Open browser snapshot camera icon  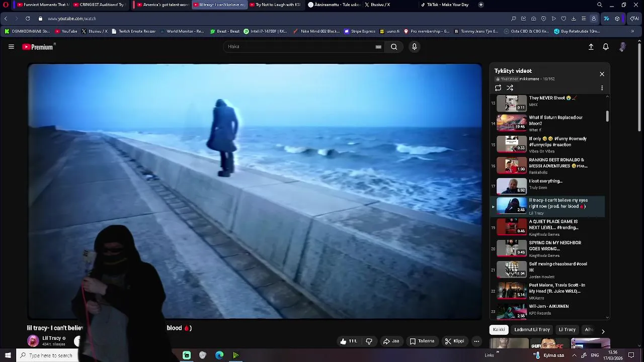(x=533, y=19)
